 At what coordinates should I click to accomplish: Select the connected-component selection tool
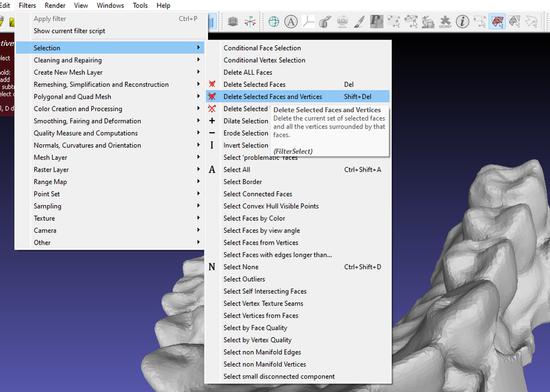click(515, 22)
